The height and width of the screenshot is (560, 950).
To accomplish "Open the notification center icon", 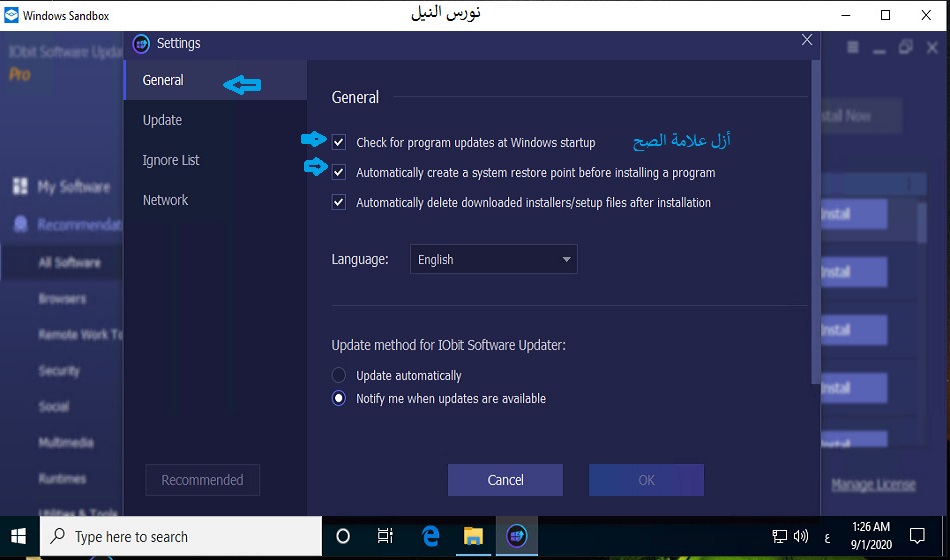I will 917,536.
